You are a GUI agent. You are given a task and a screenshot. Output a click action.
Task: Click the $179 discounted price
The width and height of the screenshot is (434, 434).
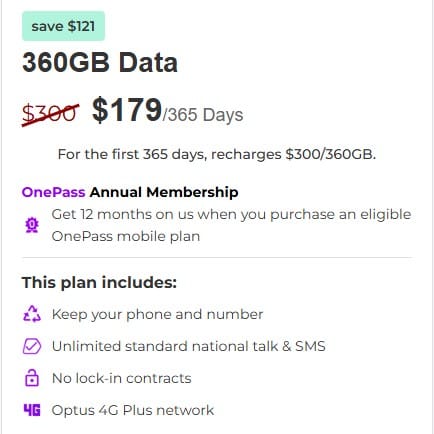tap(127, 110)
